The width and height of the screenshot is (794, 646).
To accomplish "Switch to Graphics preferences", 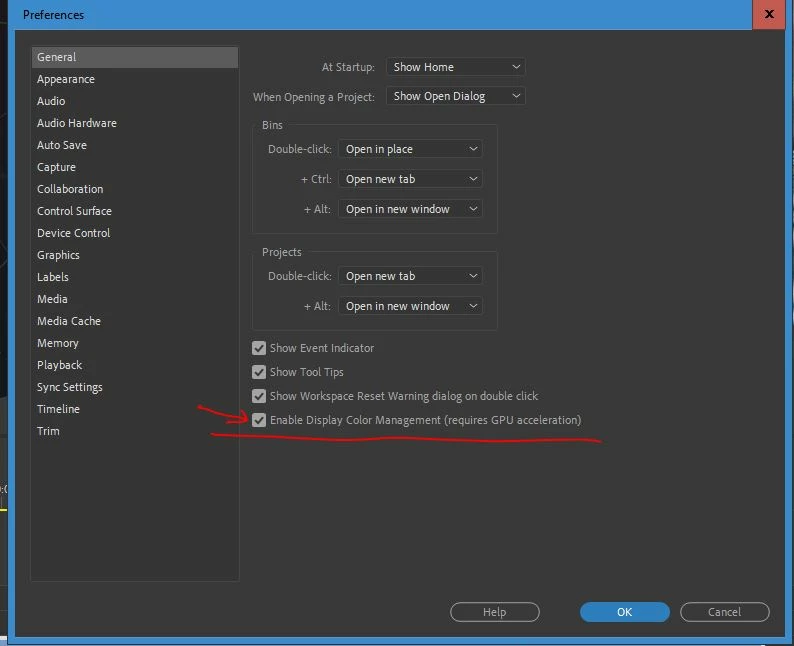I will [x=135, y=255].
